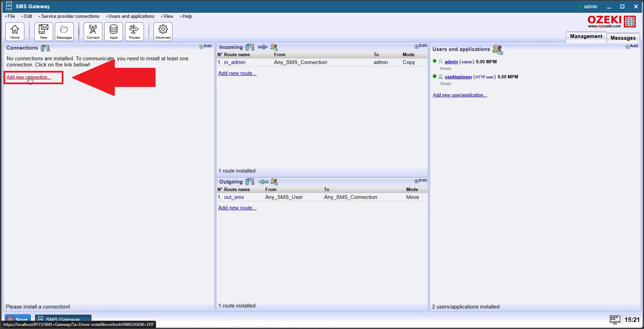The image size is (644, 329).
Task: Click the Add new user/application link
Action: (x=460, y=95)
